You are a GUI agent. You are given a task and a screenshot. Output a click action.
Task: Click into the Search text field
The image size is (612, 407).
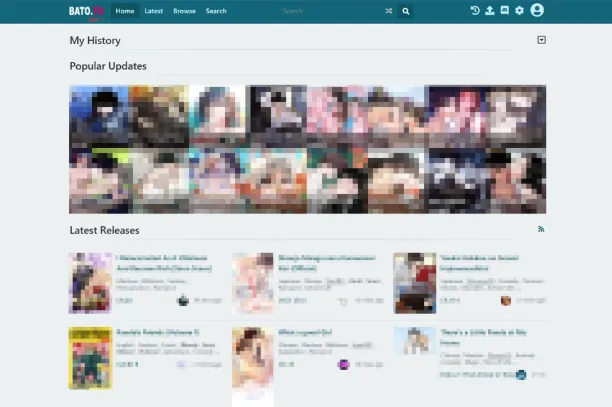(x=325, y=11)
